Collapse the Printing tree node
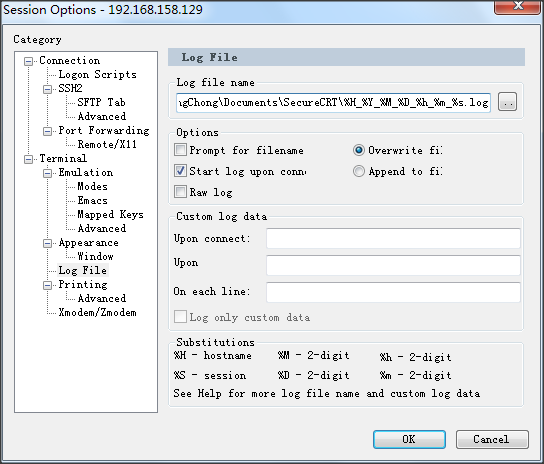Screen dimensions: 544x464 click(48, 285)
